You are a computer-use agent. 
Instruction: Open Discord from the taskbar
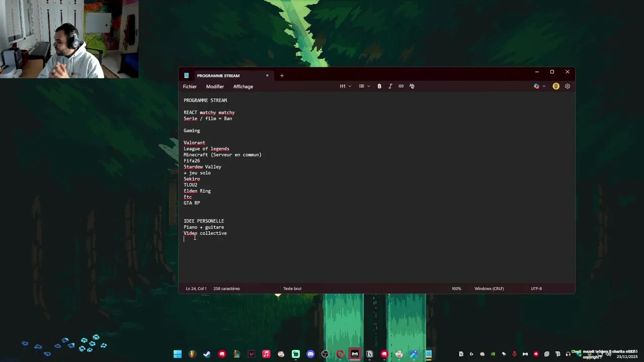(x=310, y=354)
